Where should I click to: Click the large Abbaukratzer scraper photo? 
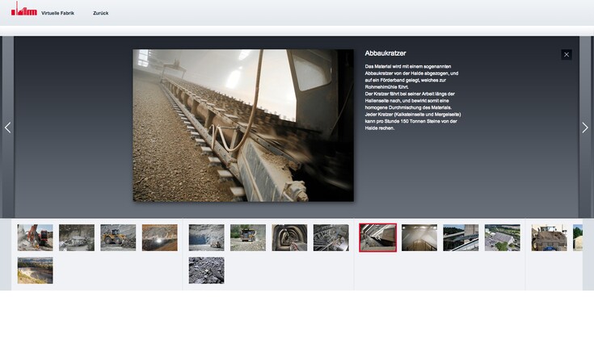pyautogui.click(x=243, y=125)
